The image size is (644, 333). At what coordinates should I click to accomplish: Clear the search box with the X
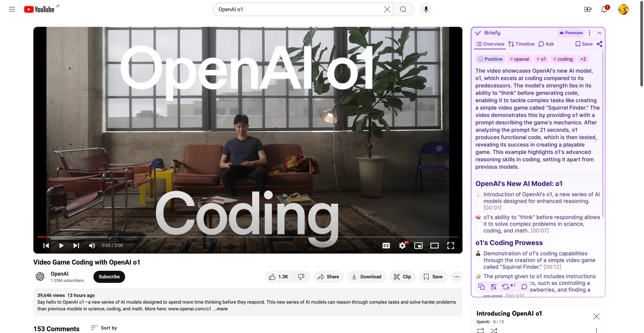(387, 9)
